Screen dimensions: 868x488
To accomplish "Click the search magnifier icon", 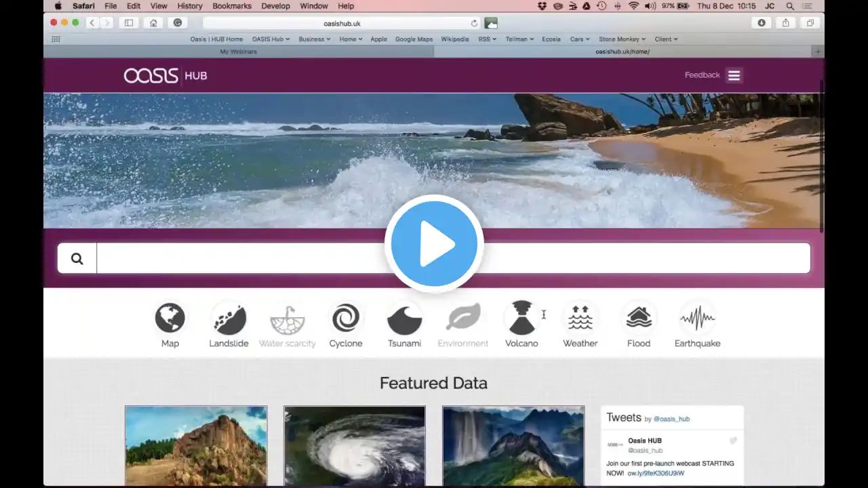I will click(x=77, y=258).
